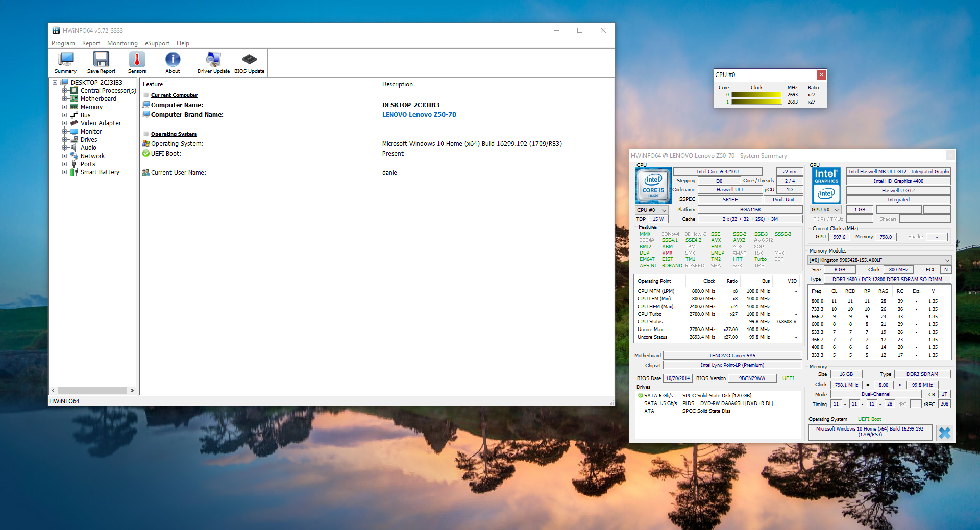Close the CPU #0 clock window
980x530 pixels.
(x=821, y=75)
